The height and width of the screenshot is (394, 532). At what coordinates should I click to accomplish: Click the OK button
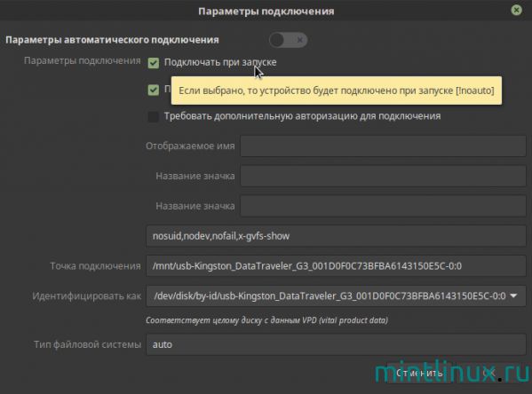[x=490, y=373]
